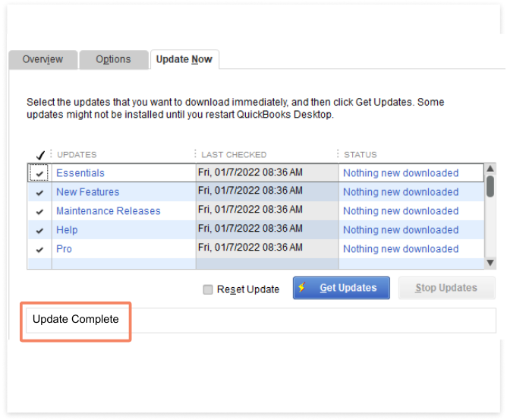
Task: Toggle the Pro update checkmark
Action: tap(39, 249)
